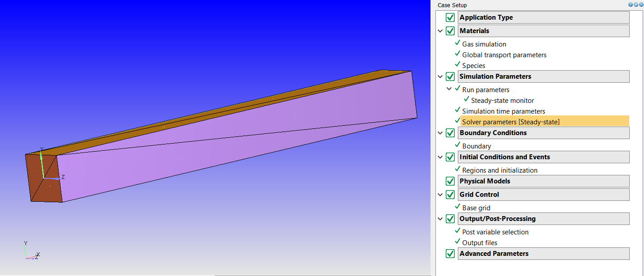Collapse the Simulation Parameters section
This screenshot has width=644, height=276.
point(440,76)
